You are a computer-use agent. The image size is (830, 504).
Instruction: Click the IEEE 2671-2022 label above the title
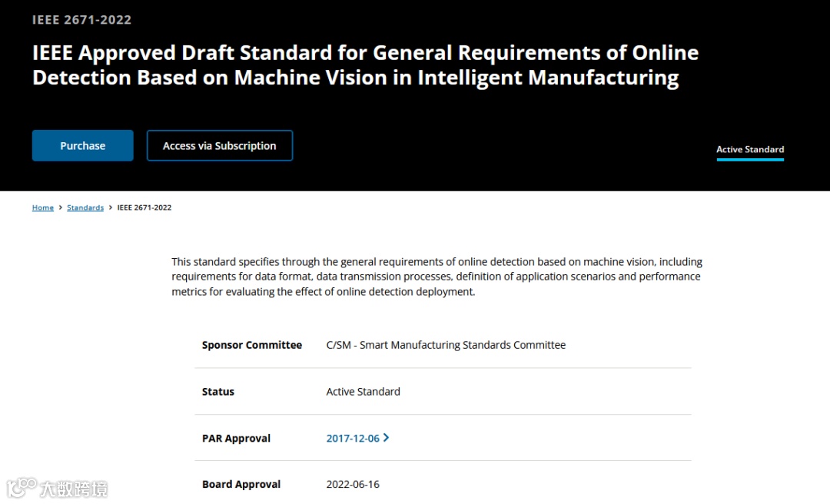coord(81,20)
